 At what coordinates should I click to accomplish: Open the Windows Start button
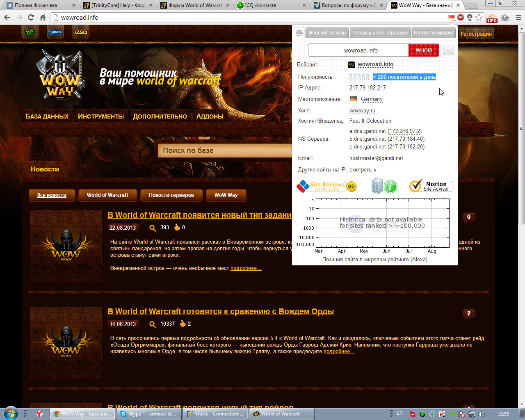click(11, 413)
